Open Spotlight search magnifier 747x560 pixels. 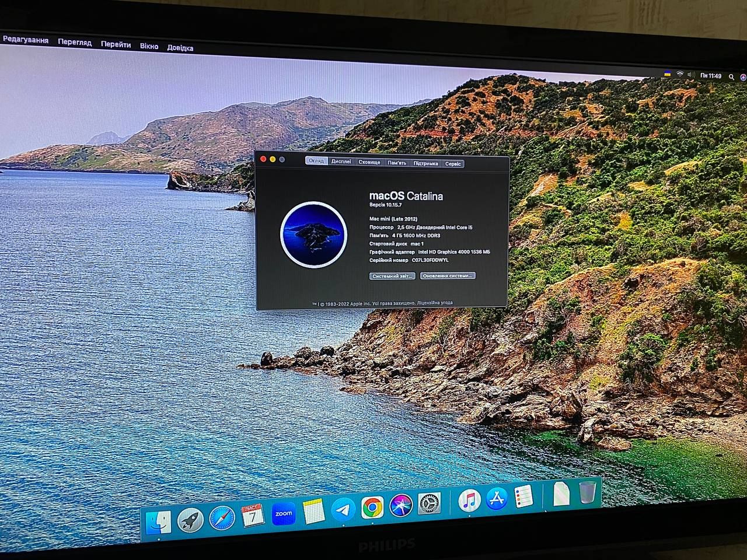point(732,76)
